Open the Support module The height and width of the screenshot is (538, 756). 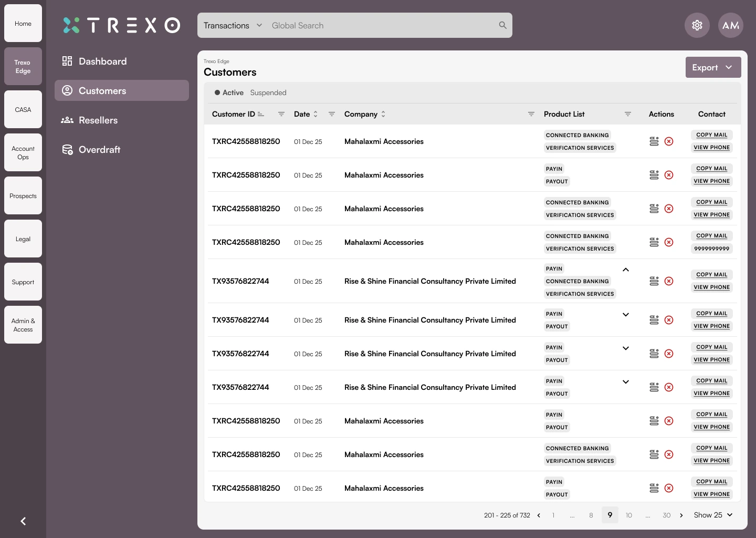23,282
